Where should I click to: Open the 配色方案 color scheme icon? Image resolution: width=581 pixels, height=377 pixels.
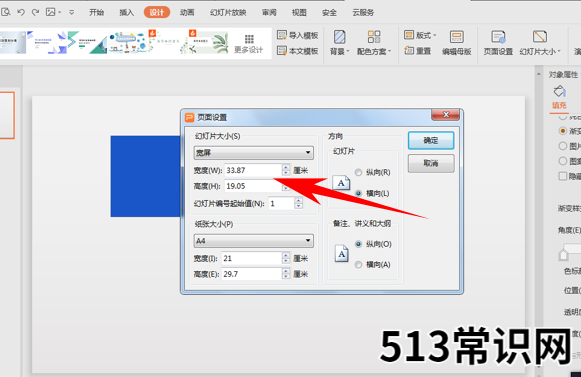pos(374,43)
